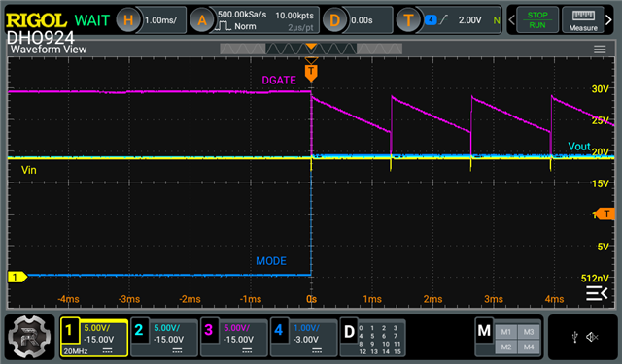Select math channel M1
Screen dimensions: 622x364
(x=505, y=332)
